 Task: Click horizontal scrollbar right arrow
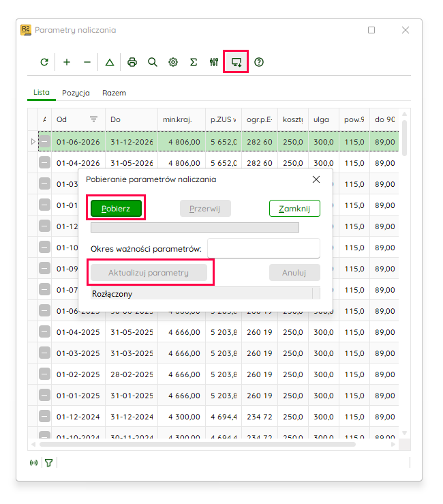tap(393, 444)
